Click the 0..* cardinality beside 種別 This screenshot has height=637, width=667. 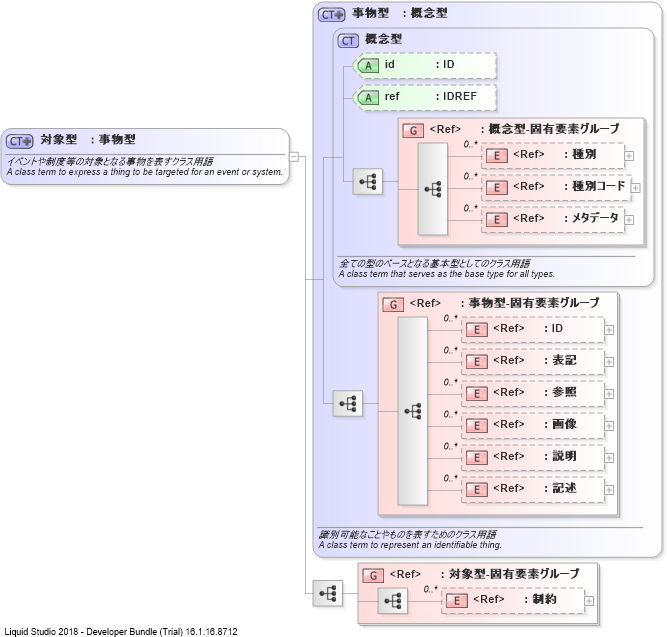coord(470,144)
